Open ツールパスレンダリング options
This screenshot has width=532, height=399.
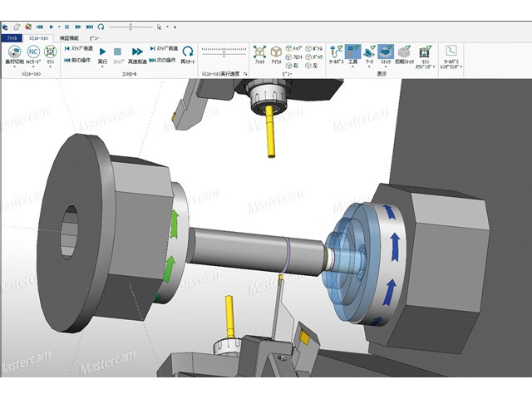[451, 57]
